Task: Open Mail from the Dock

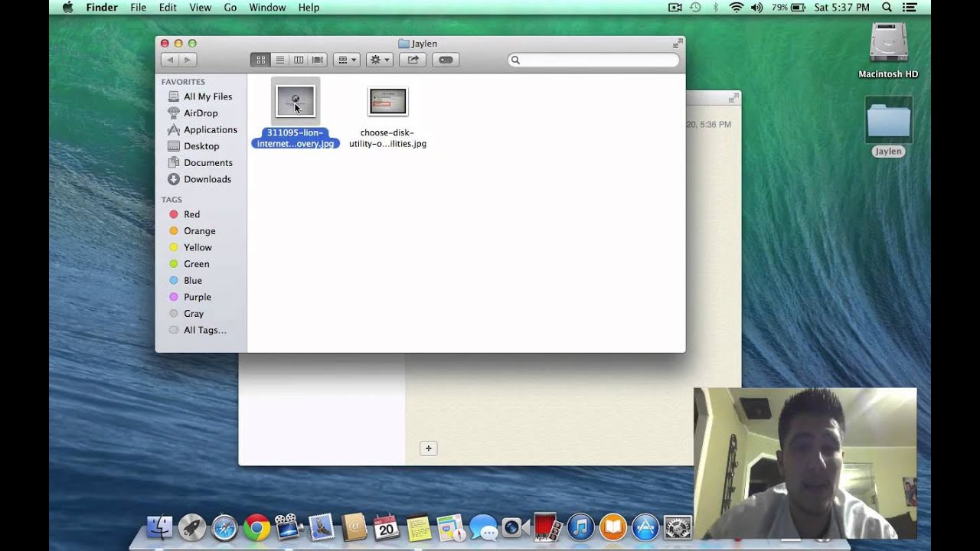Action: 322,527
